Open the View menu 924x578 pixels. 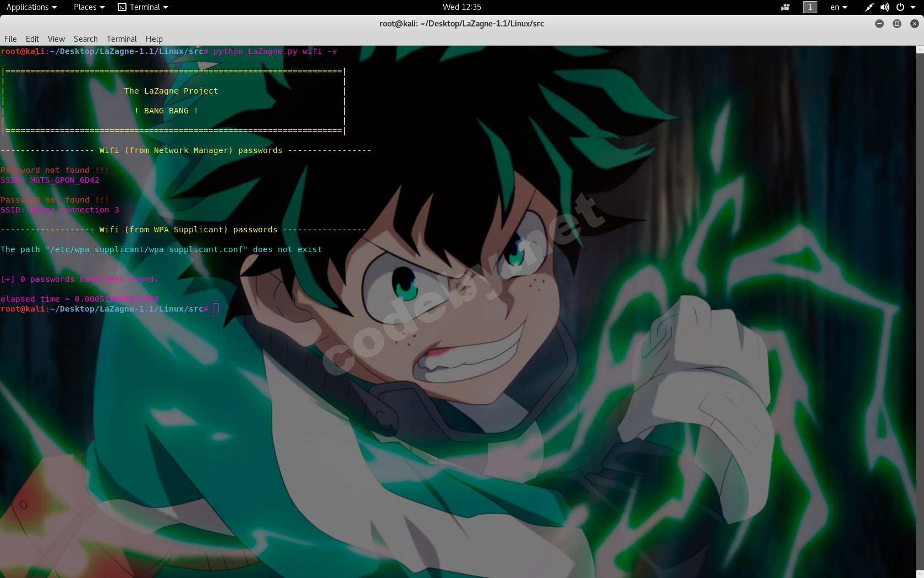point(56,39)
